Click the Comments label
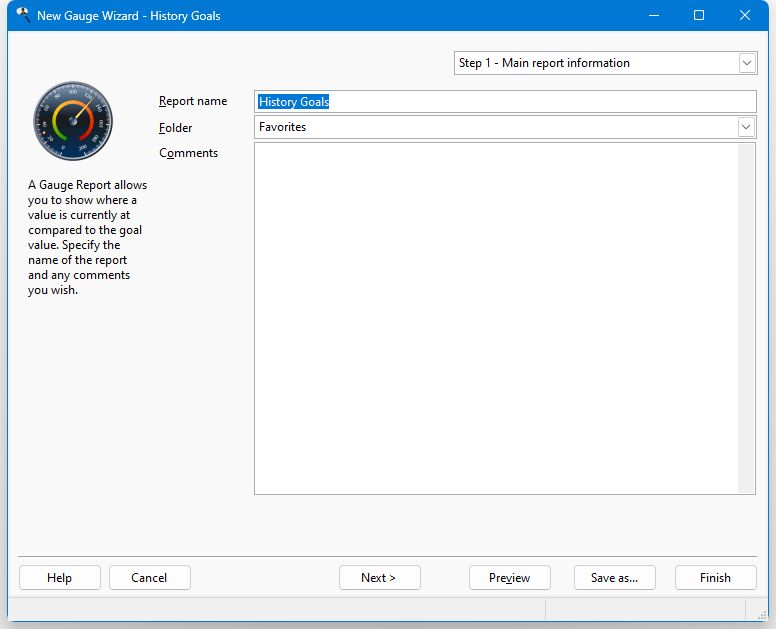776x629 pixels. pyautogui.click(x=189, y=153)
